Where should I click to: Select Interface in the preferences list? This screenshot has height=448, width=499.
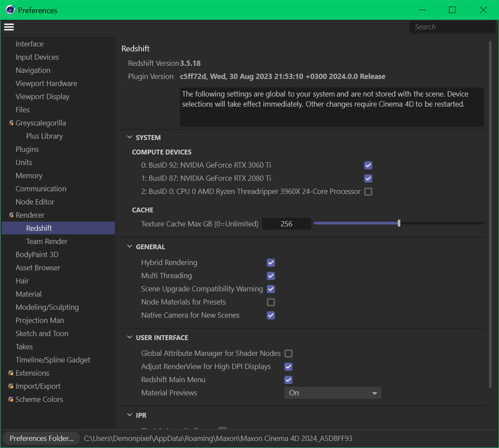point(29,44)
